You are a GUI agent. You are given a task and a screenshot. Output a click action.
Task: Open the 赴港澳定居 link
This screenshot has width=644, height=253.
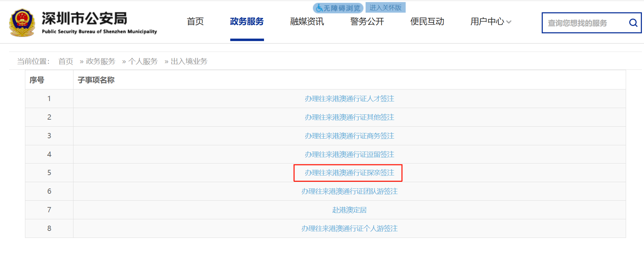(x=349, y=210)
